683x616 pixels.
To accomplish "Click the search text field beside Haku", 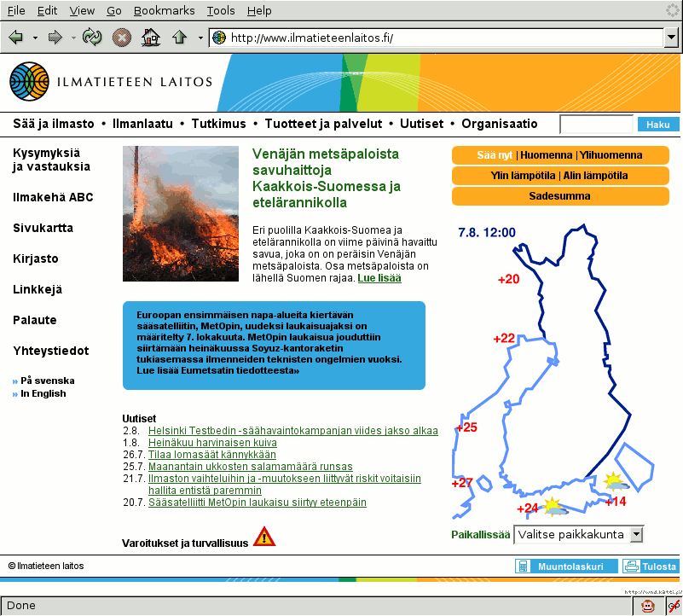I will pyautogui.click(x=596, y=125).
